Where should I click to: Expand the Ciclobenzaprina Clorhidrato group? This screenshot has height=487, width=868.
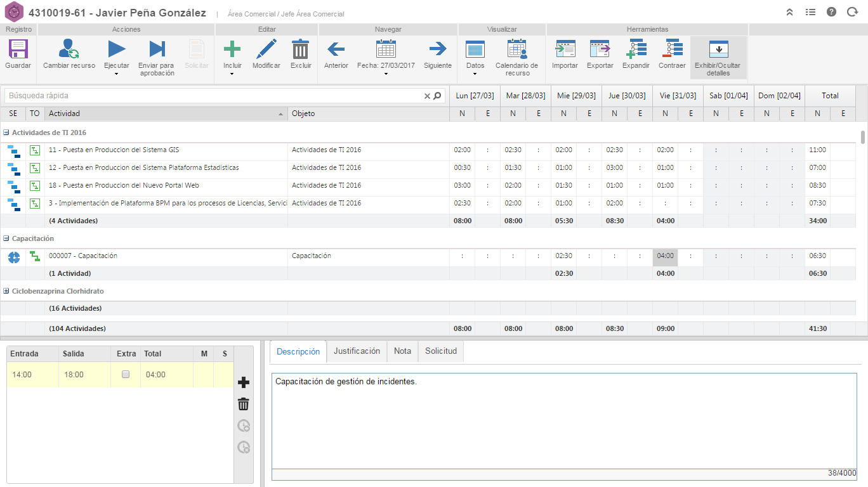coord(6,291)
